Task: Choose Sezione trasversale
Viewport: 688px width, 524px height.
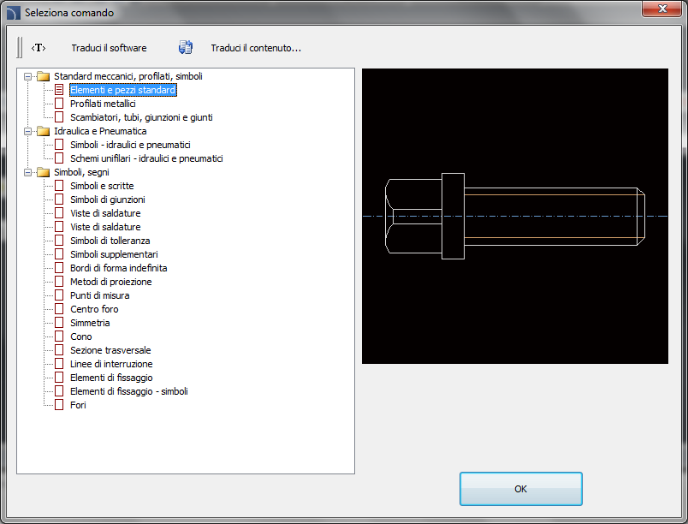Action: (111, 350)
